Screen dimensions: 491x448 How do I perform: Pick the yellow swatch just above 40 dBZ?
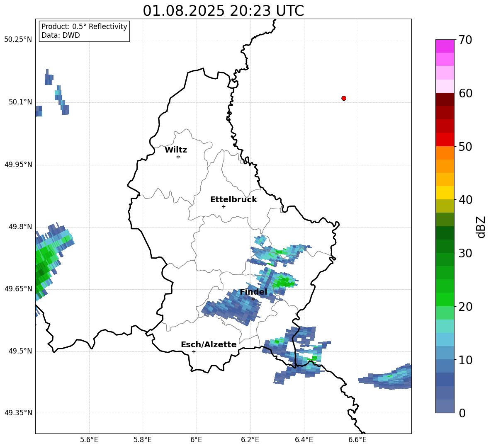click(x=445, y=193)
